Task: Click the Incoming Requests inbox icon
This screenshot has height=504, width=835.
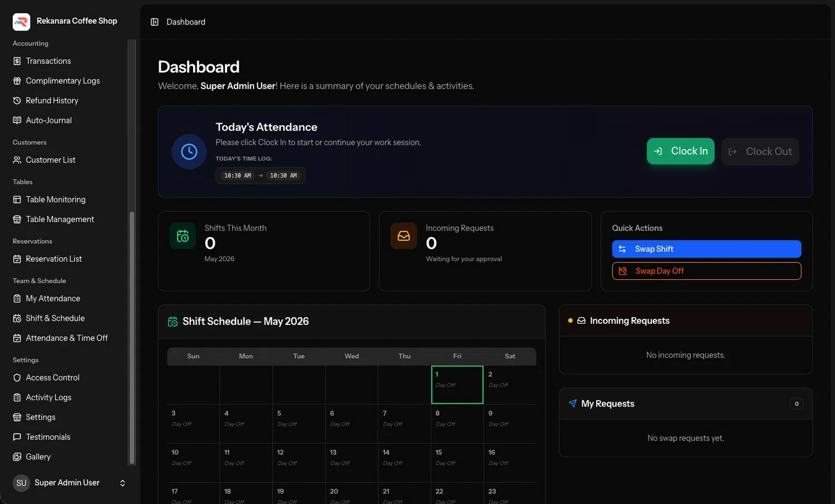Action: click(404, 236)
